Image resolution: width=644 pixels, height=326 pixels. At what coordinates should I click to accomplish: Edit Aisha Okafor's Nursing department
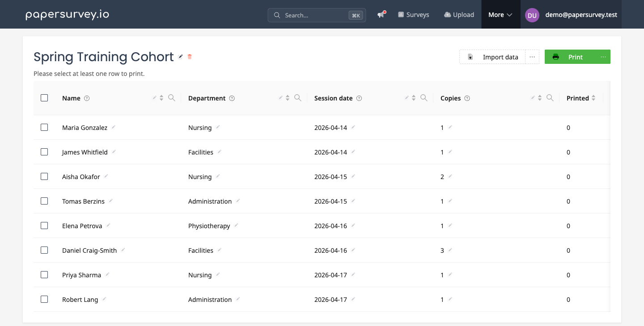[218, 176]
